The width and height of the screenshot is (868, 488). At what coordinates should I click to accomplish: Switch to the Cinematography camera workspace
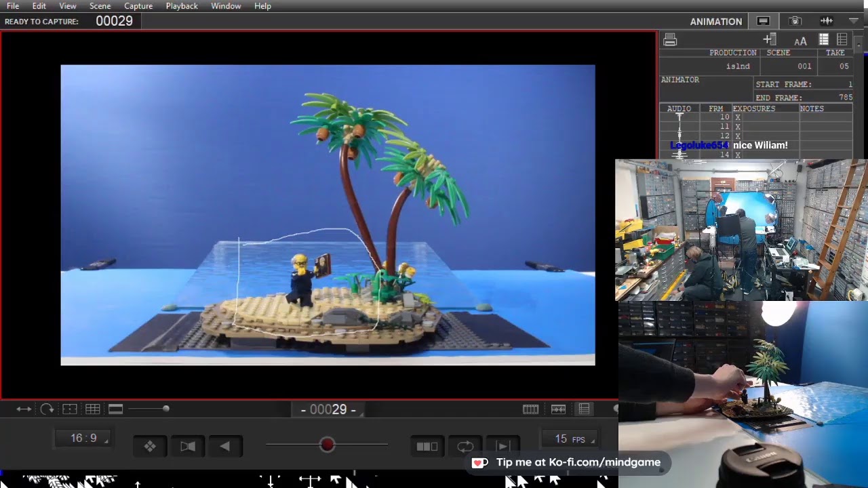tap(795, 21)
